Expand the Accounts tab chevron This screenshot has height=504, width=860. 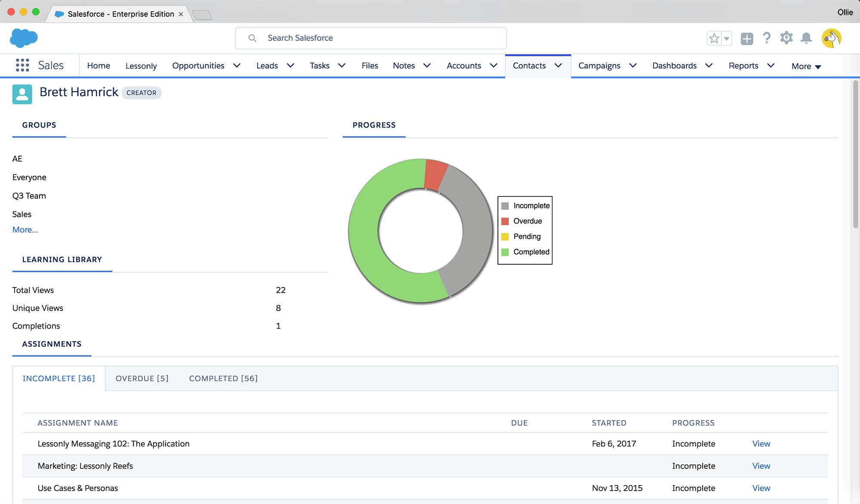pos(494,65)
